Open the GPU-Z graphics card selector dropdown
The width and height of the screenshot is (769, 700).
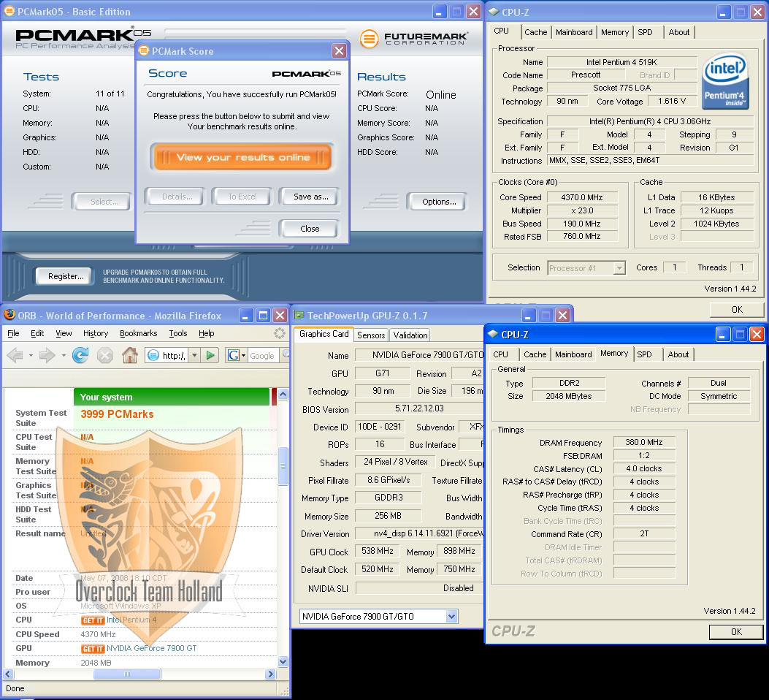(x=452, y=617)
